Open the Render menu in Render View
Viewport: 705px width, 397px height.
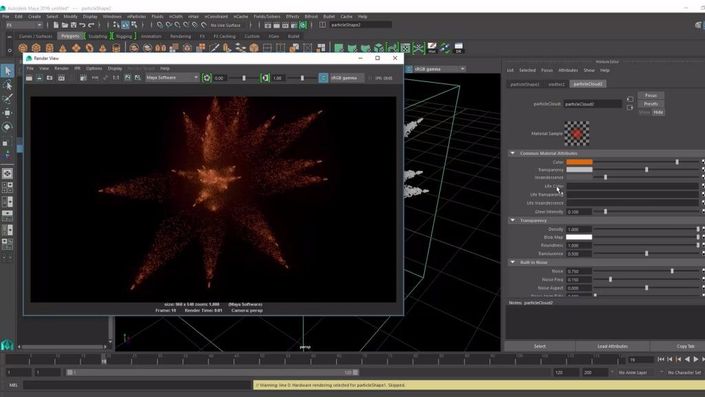click(x=62, y=68)
